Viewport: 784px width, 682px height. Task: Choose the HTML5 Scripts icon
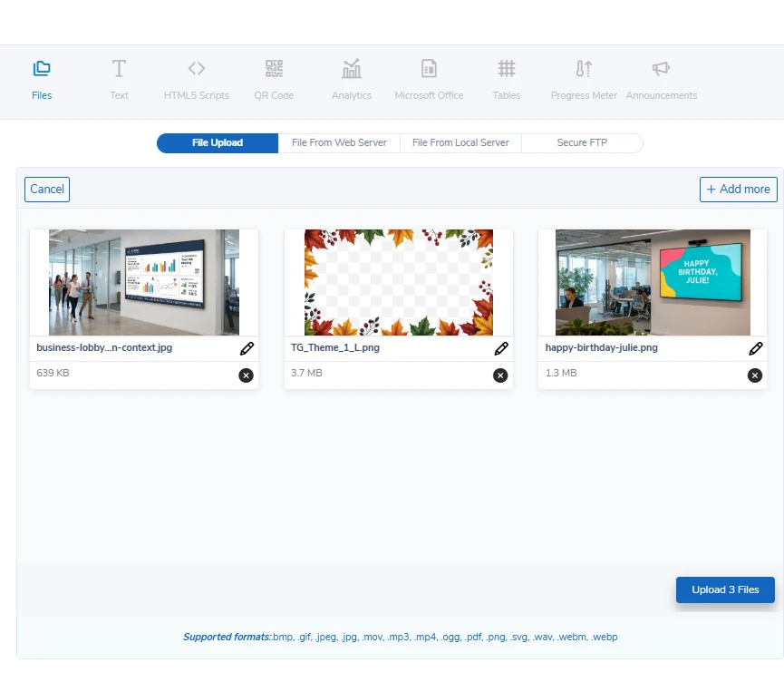click(197, 68)
